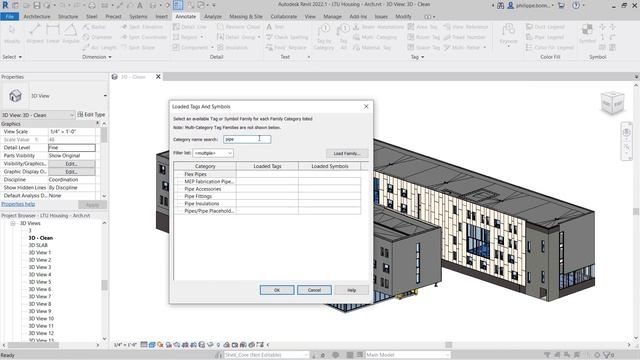The image size is (640, 360).
Task: Click the Tag by Category tool
Action: pos(324,37)
